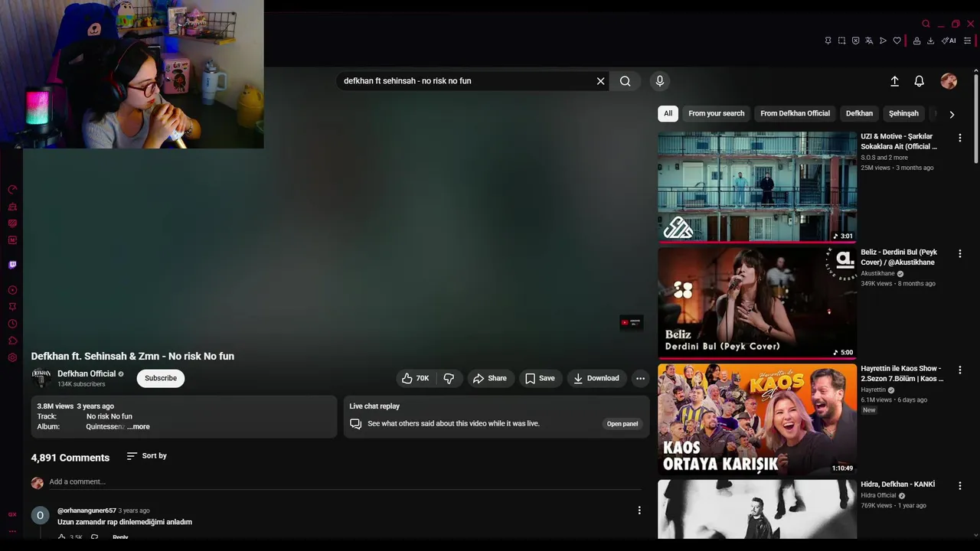Open the browser easy setup menu icon
This screenshot has width=980, height=551.
point(968,41)
